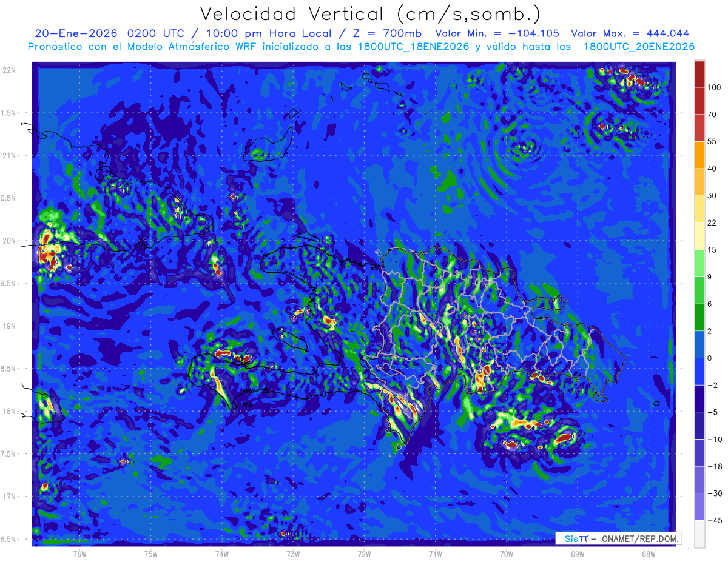Viewport: 728px width, 562px height.
Task: Pick the white swatch below -45
Action: point(699,534)
